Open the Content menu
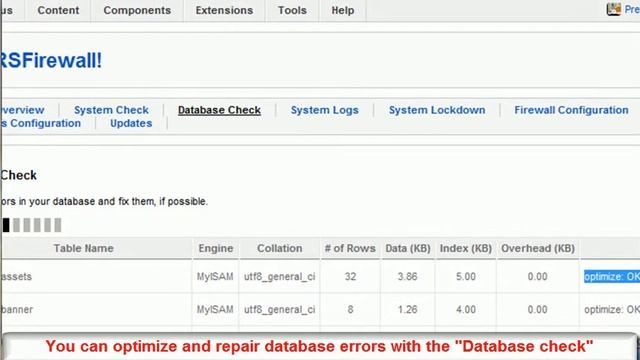The width and height of the screenshot is (640, 360). (x=58, y=10)
